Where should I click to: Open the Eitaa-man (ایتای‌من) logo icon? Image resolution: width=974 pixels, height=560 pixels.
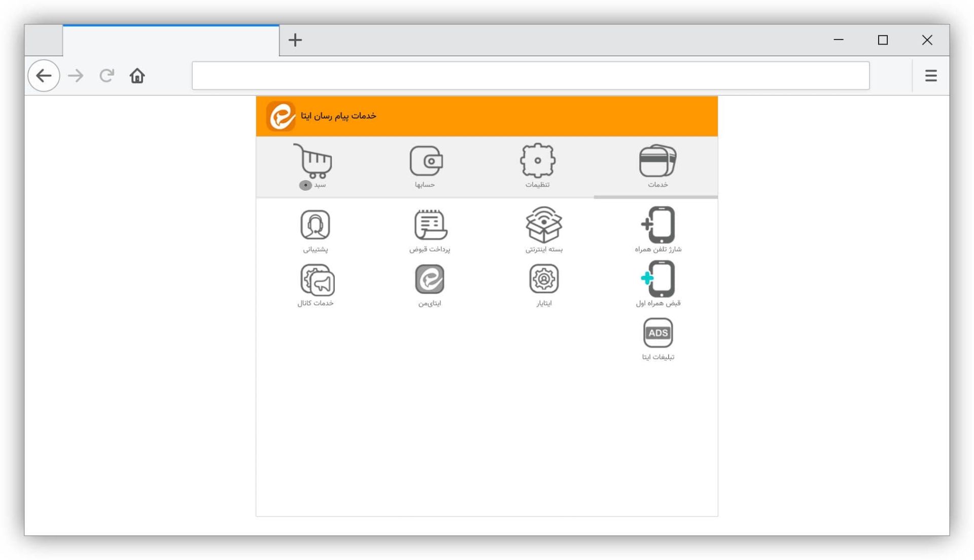click(430, 279)
